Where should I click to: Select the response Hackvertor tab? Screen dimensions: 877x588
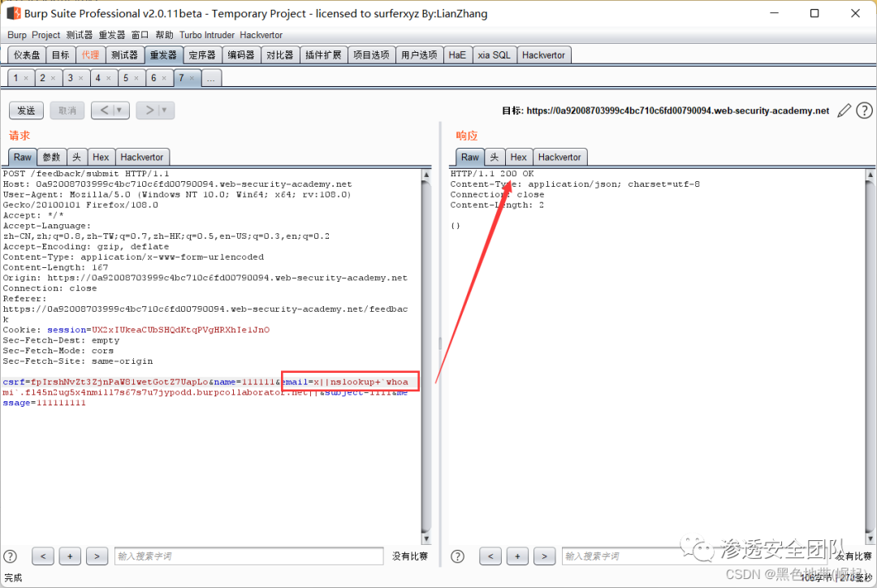click(559, 158)
